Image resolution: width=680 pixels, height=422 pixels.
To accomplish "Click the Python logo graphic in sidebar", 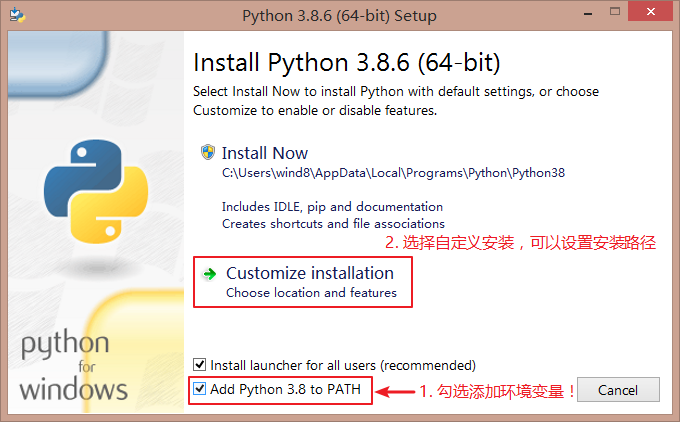I will coord(96,191).
